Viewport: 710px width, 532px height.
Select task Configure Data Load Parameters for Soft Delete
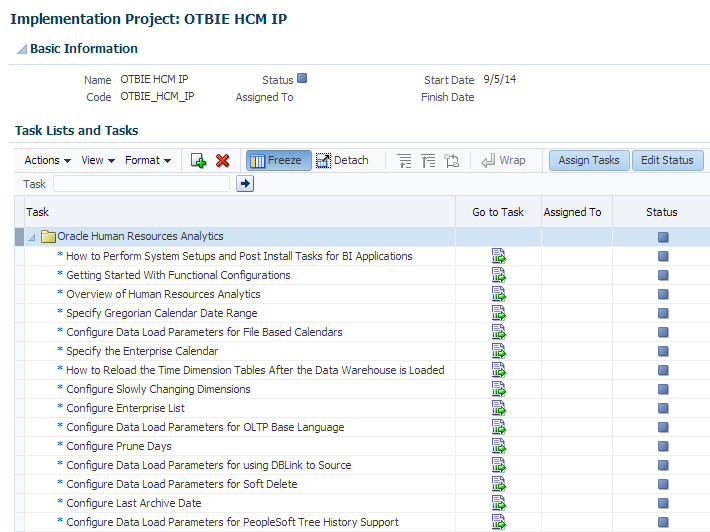[182, 484]
